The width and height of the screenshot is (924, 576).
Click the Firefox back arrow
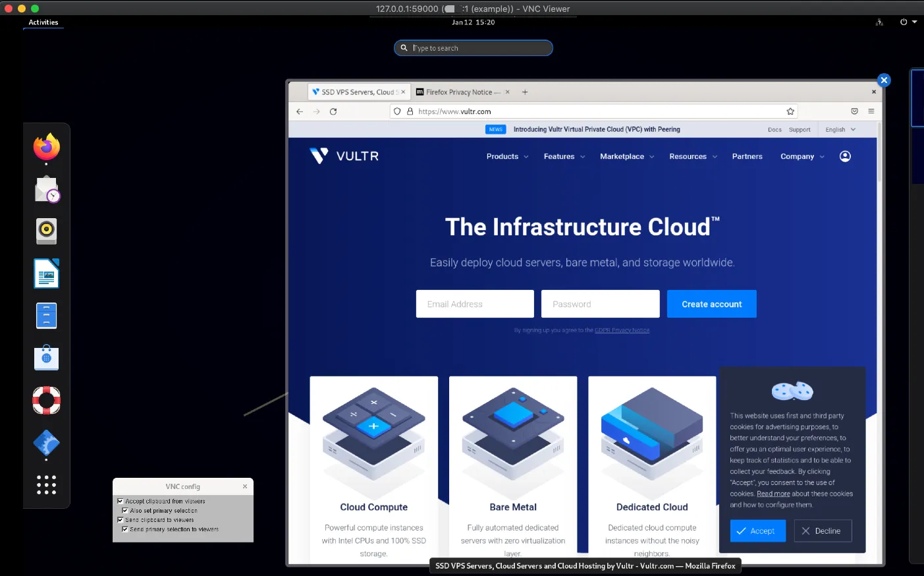point(300,111)
